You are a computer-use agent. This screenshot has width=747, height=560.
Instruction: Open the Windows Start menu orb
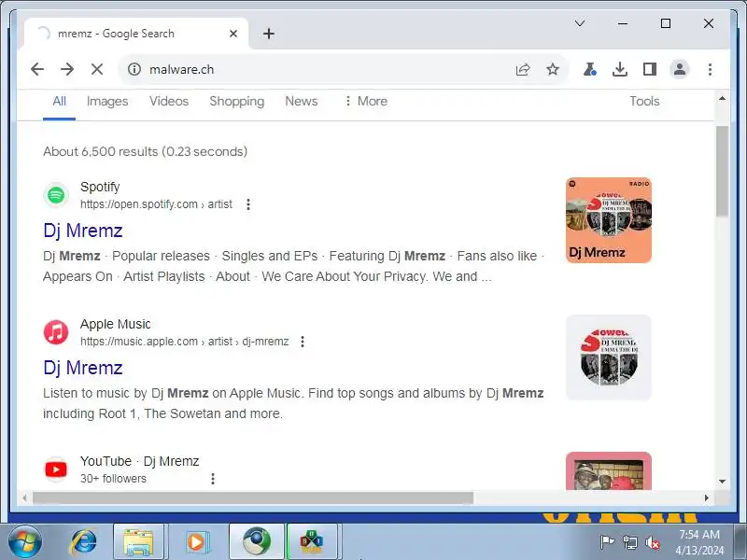(x=25, y=542)
